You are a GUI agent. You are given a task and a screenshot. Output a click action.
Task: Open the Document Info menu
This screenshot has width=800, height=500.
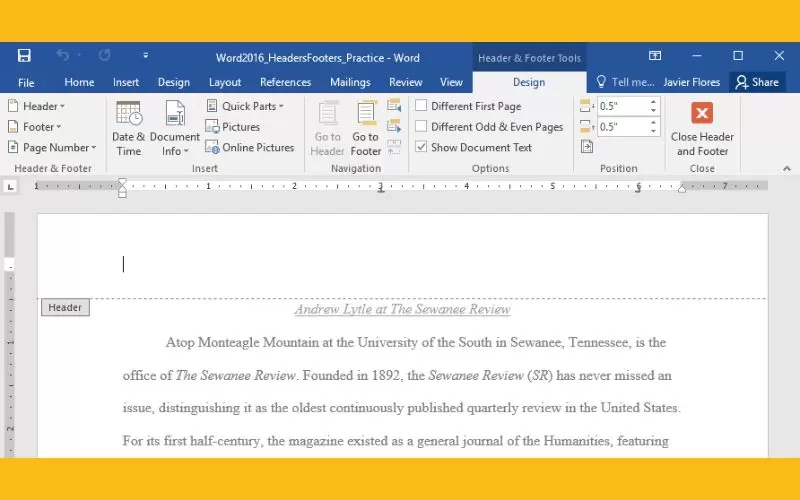(x=174, y=129)
